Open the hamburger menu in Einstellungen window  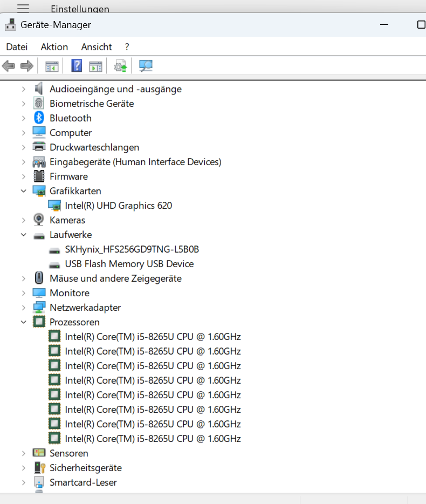23,8
